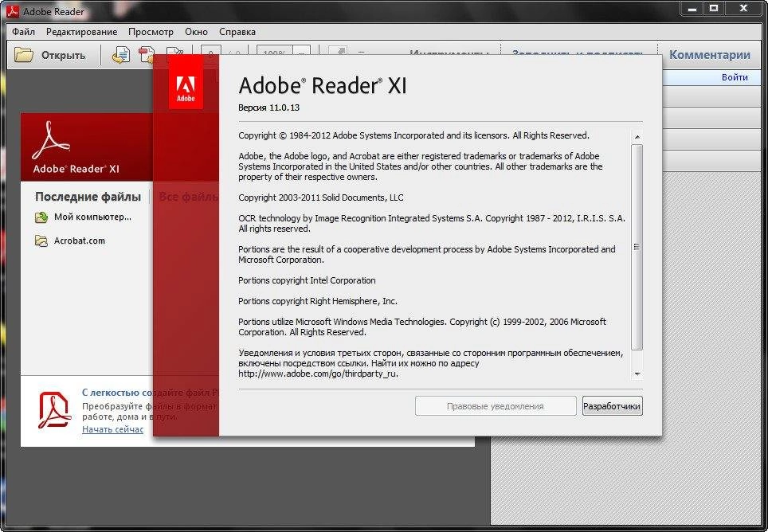The image size is (768, 532).
Task: Click the Portions copyright Right Hemisphere, Inc. line
Action: click(317, 301)
